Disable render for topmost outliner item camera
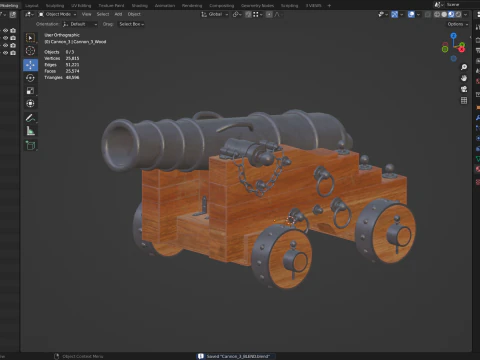Screen dimensions: 480x360 pos(13,30)
